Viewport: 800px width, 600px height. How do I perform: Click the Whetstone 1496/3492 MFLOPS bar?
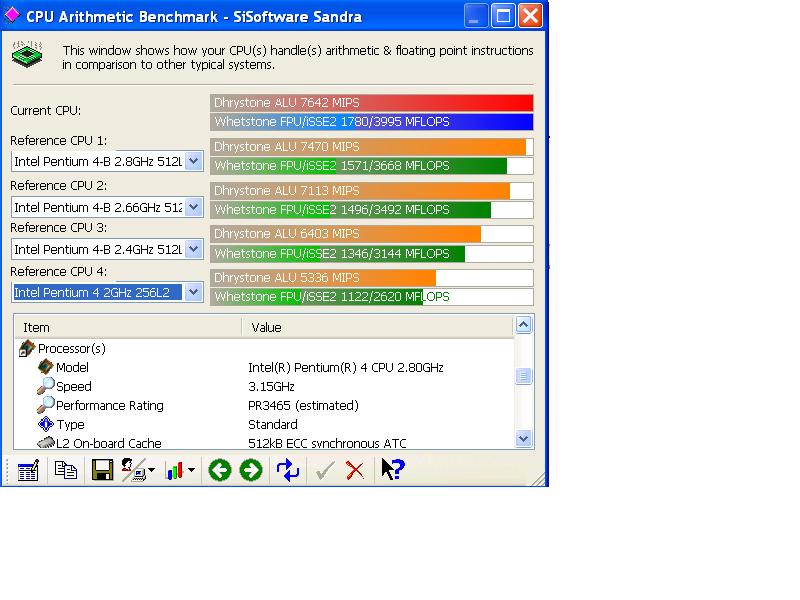click(371, 210)
